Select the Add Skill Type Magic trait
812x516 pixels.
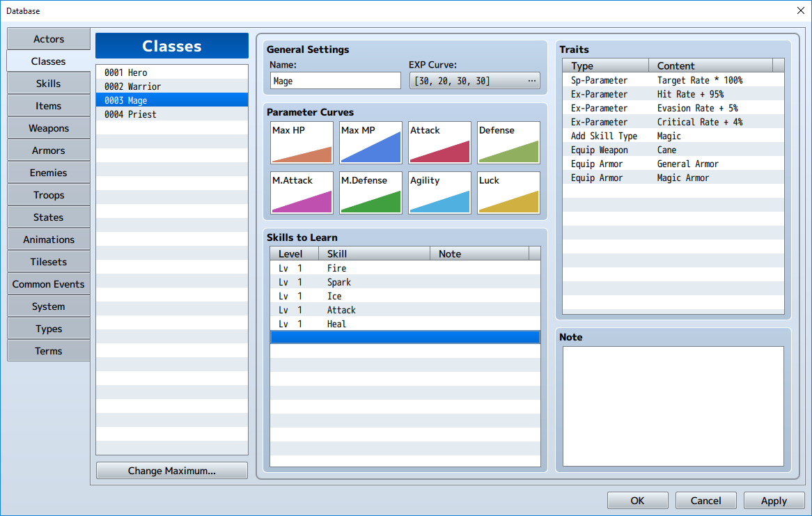point(673,136)
